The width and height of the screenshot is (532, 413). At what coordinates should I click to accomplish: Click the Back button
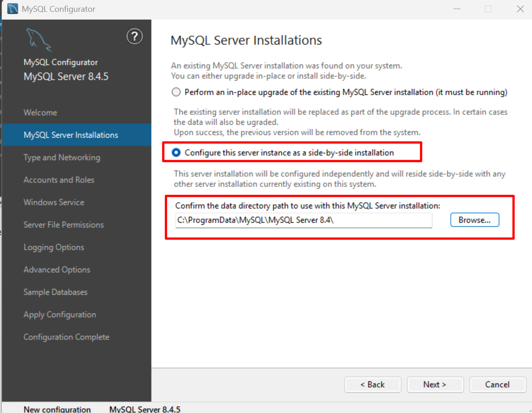(372, 384)
